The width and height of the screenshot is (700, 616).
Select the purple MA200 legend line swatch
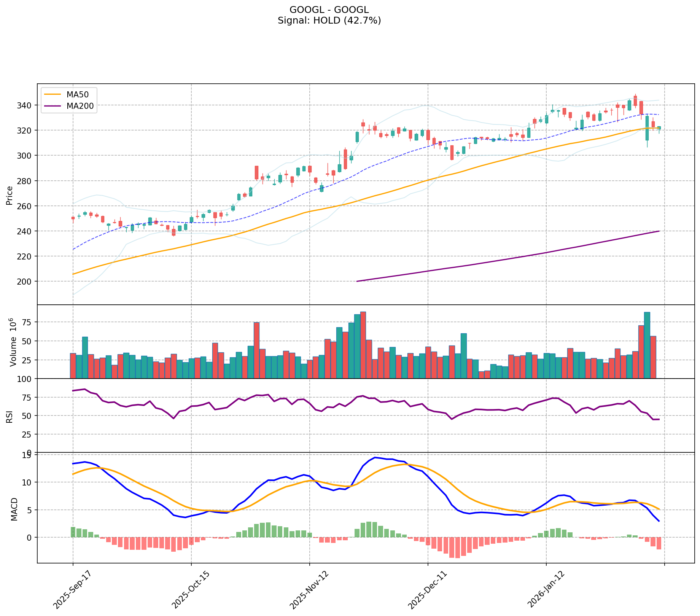point(52,106)
